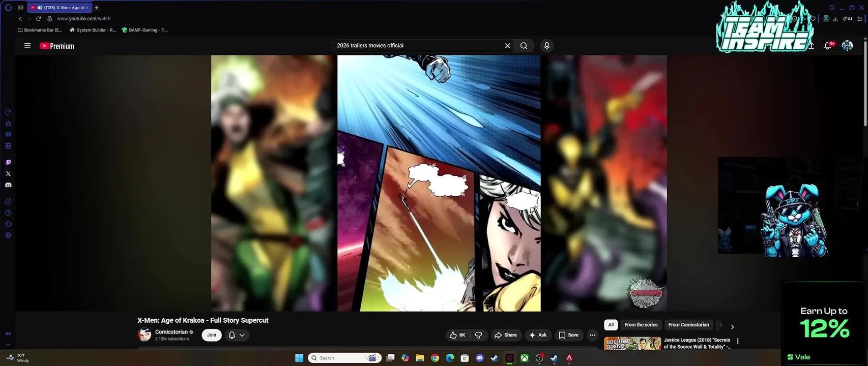Reload the current YouTube page
The image size is (868, 366).
point(38,19)
